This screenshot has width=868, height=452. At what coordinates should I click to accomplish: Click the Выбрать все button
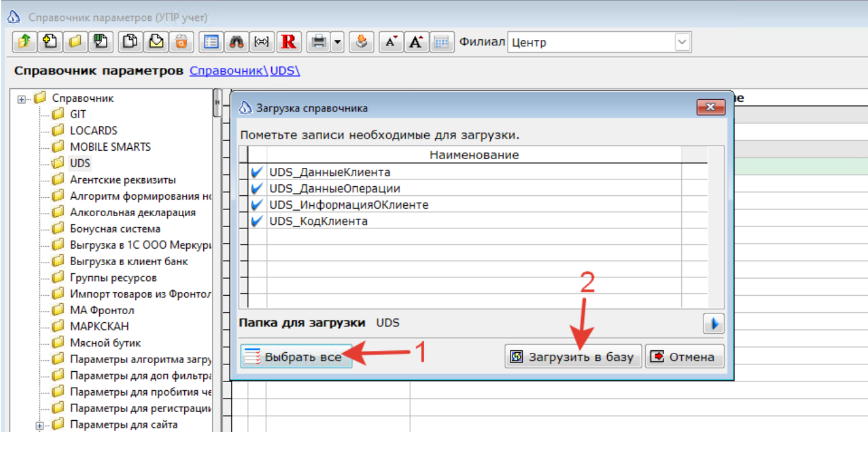(296, 356)
